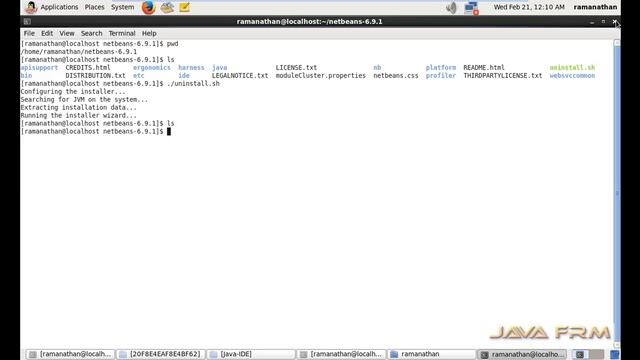The width and height of the screenshot is (640, 360).
Task: Open the terminal View menu
Action: tap(67, 33)
